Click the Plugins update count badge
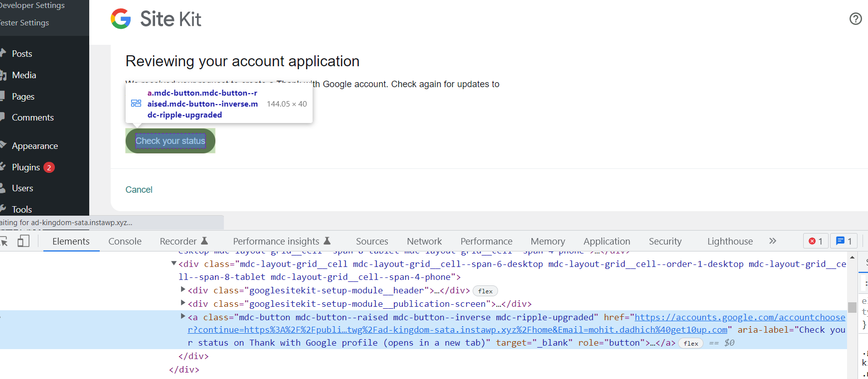This screenshot has width=868, height=379. point(49,167)
